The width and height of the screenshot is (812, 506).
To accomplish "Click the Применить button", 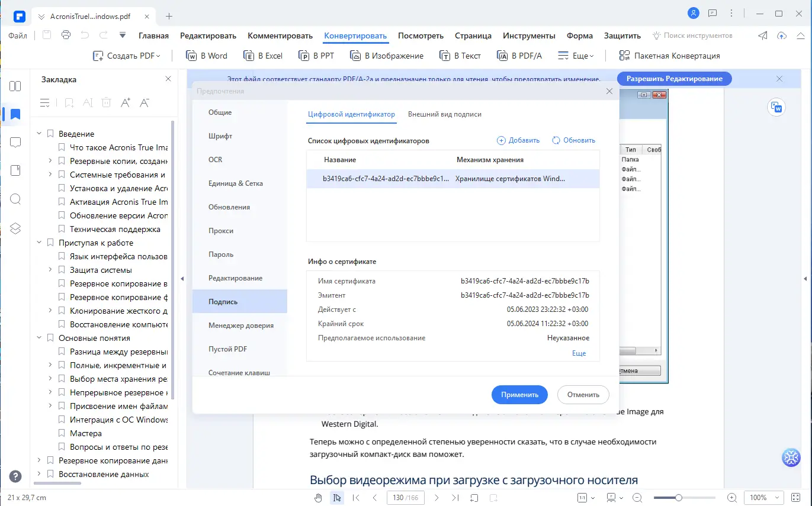I will pos(519,395).
